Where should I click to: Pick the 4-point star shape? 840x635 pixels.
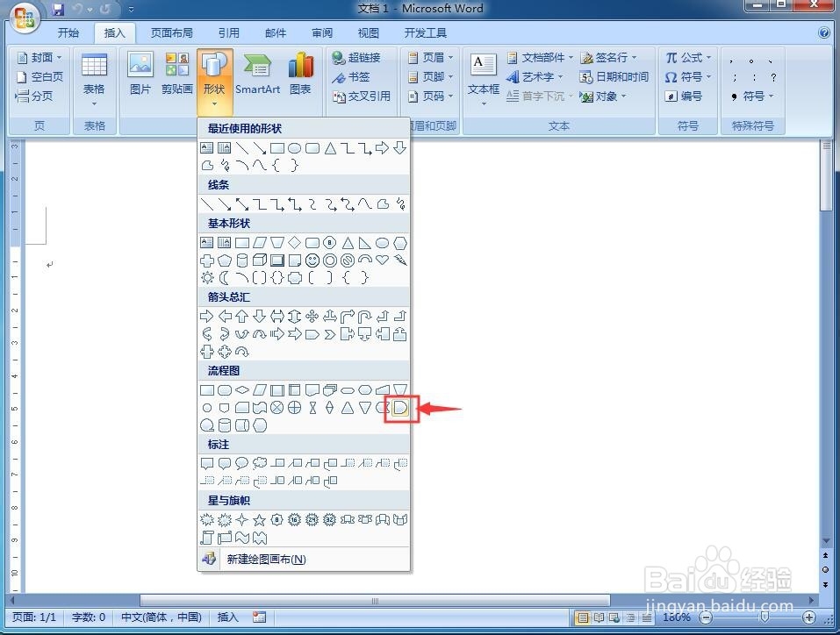[x=242, y=519]
